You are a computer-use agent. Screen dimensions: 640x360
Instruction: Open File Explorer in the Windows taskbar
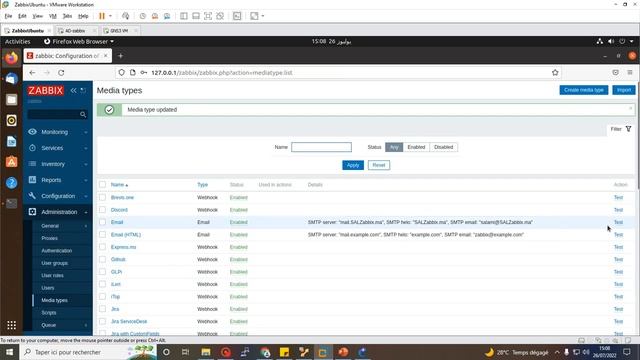pos(206,352)
